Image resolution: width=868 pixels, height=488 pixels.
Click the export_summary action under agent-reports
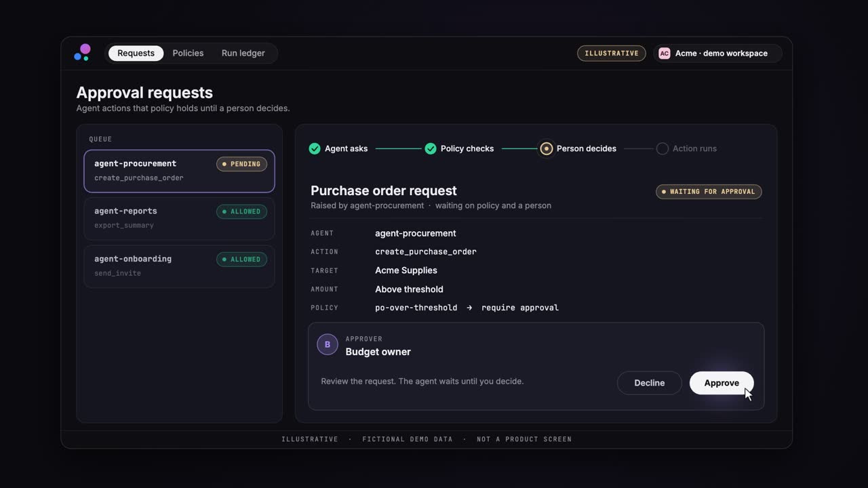pos(124,226)
